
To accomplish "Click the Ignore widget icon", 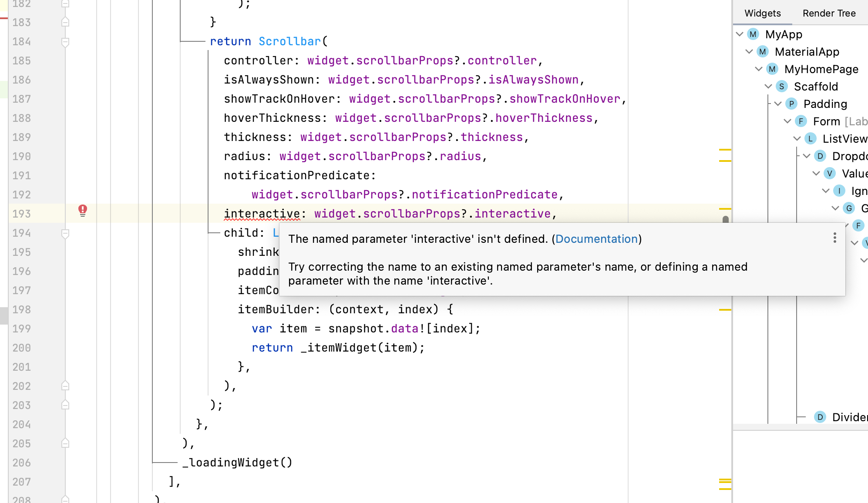I will (839, 191).
